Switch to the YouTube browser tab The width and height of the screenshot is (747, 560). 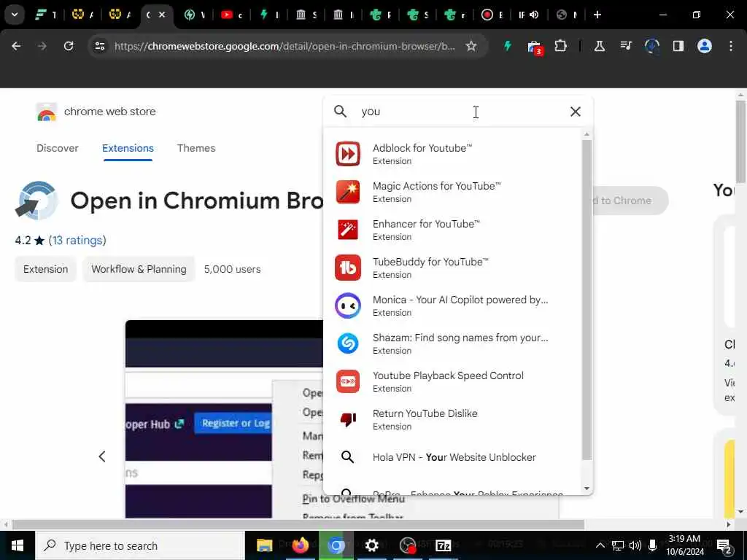pyautogui.click(x=231, y=15)
